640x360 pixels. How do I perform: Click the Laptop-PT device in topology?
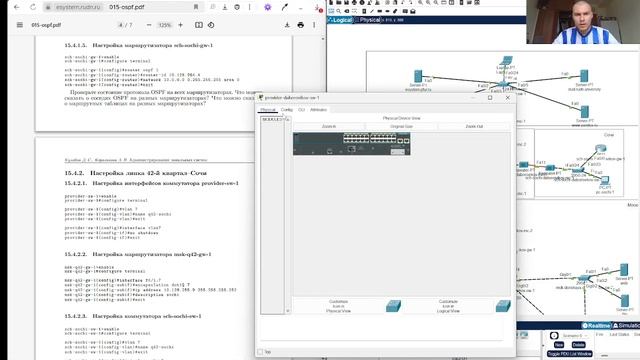[507, 61]
